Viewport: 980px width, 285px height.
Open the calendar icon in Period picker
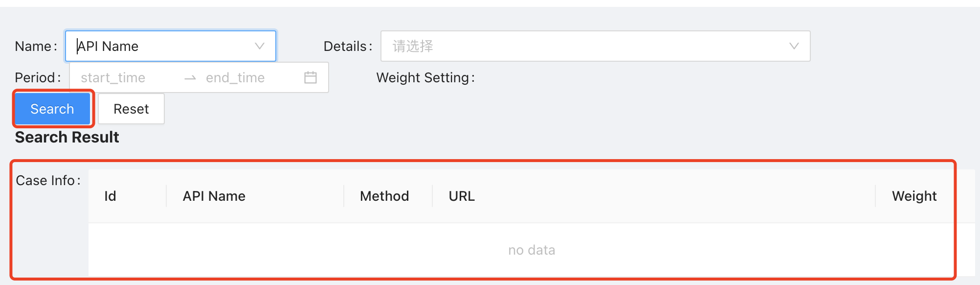(x=311, y=77)
